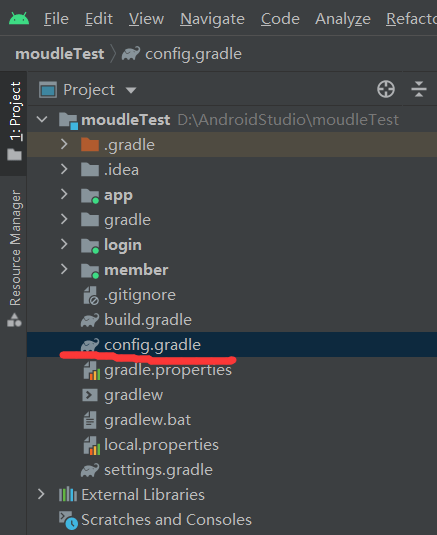Click the orange .gradle folder icon
This screenshot has height=535, width=437.
click(x=90, y=145)
